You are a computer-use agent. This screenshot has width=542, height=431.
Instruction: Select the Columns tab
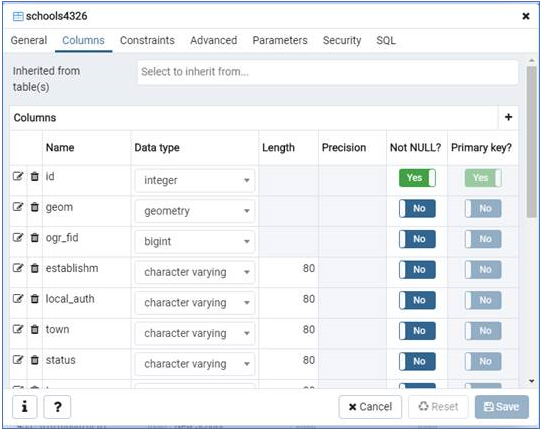[83, 40]
